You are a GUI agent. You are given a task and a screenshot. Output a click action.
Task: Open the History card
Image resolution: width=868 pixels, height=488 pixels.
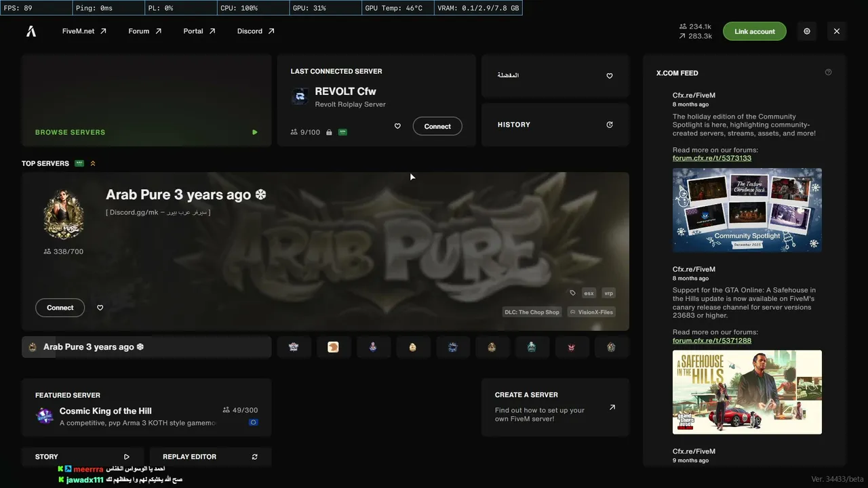[x=555, y=125]
